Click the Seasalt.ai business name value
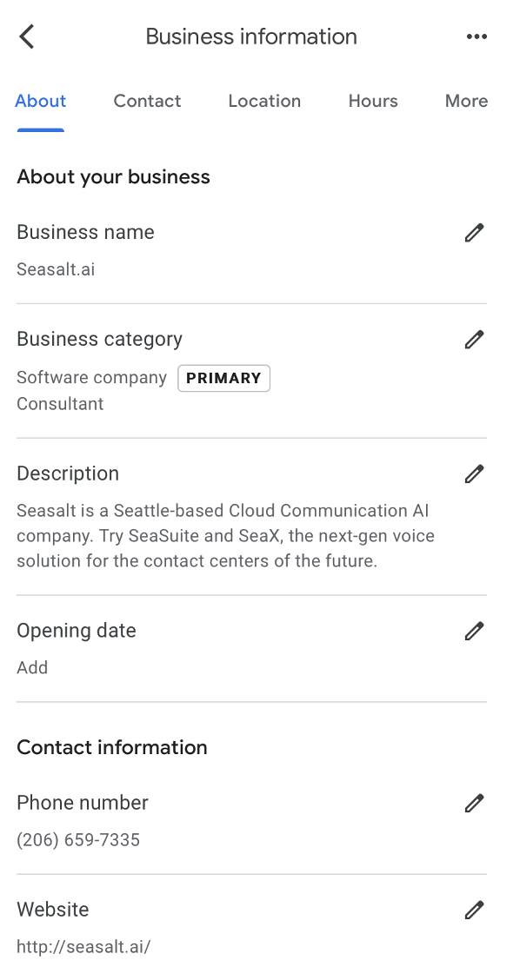The height and width of the screenshot is (980, 520). tap(56, 269)
